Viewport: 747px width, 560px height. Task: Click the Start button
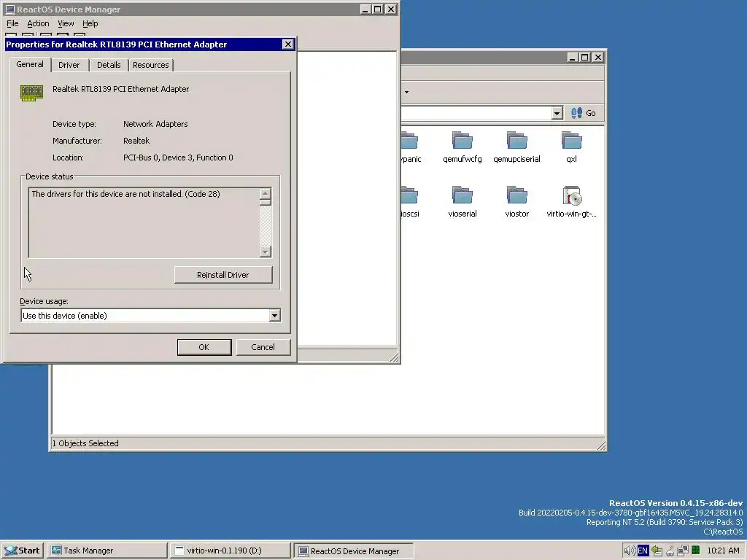point(22,551)
